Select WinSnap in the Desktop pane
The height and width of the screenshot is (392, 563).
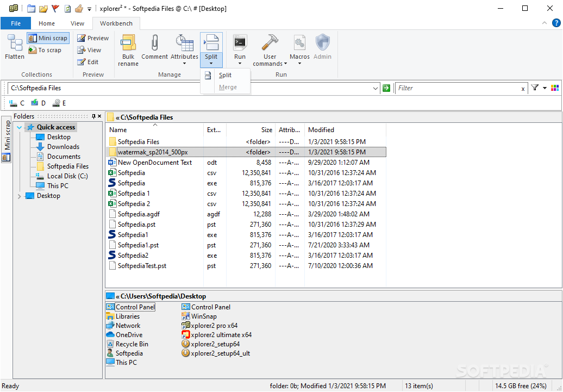click(x=199, y=316)
